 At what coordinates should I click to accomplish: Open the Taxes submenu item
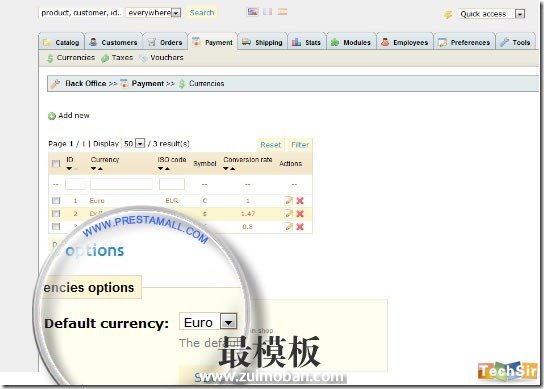click(117, 58)
